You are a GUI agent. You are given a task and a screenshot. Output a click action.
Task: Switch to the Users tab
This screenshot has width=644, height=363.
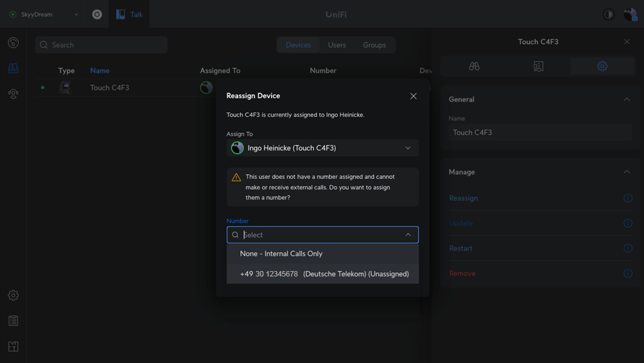(337, 45)
